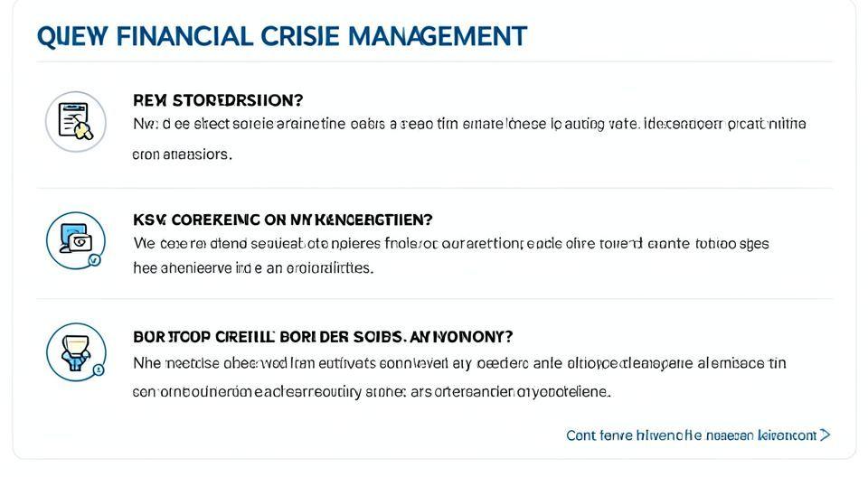This screenshot has height=477, width=868.
Task: Select the blue monitor screen icon
Action: pos(75,240)
